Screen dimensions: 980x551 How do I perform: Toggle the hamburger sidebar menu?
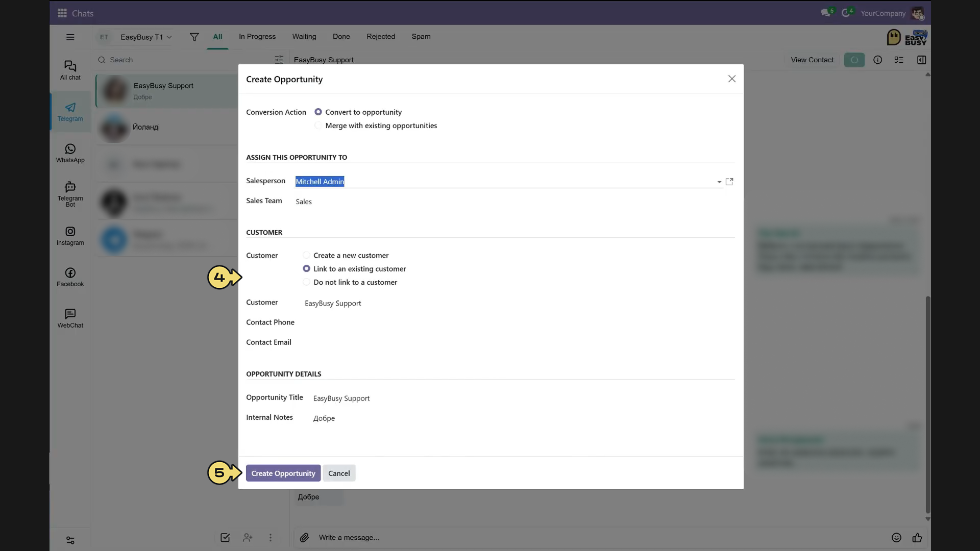(70, 37)
